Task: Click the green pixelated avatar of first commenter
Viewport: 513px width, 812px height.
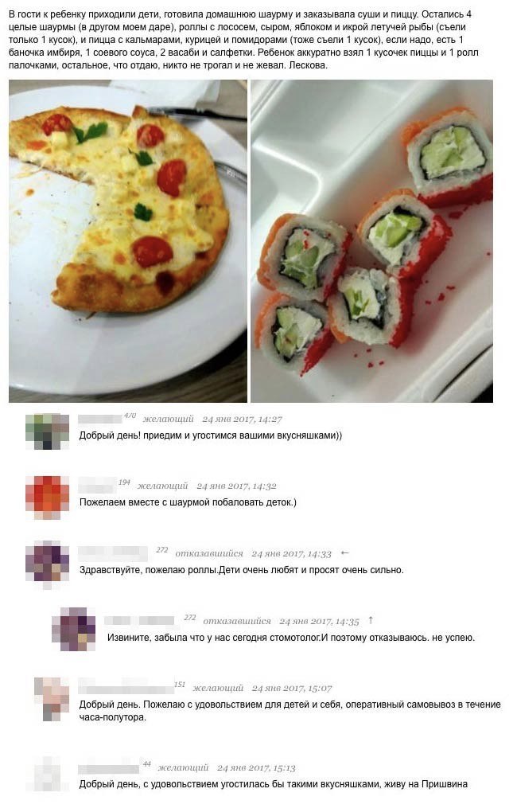Action: pos(47,431)
